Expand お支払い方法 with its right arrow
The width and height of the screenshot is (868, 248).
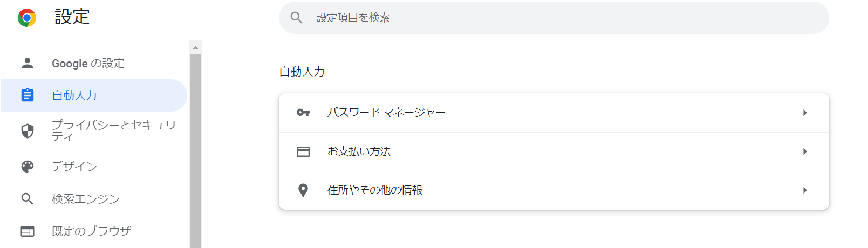(x=805, y=151)
